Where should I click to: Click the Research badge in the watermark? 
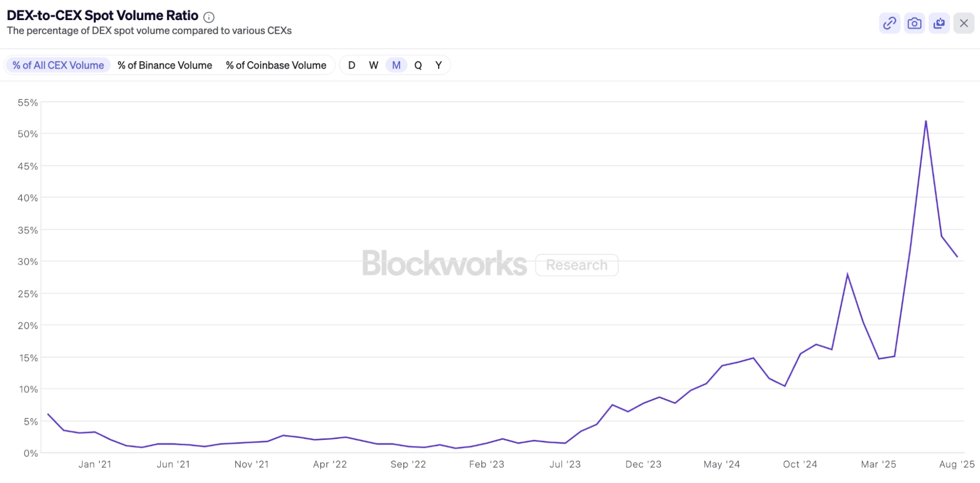[577, 265]
